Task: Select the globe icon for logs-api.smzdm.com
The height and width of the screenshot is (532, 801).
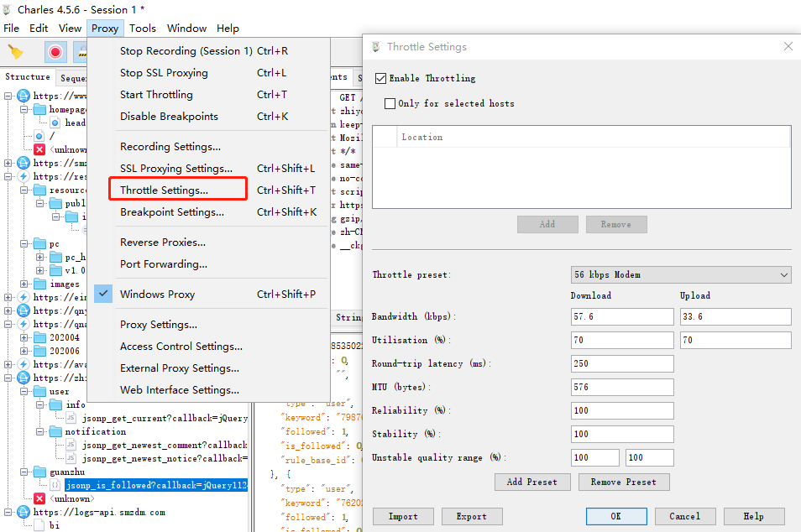Action: click(24, 512)
